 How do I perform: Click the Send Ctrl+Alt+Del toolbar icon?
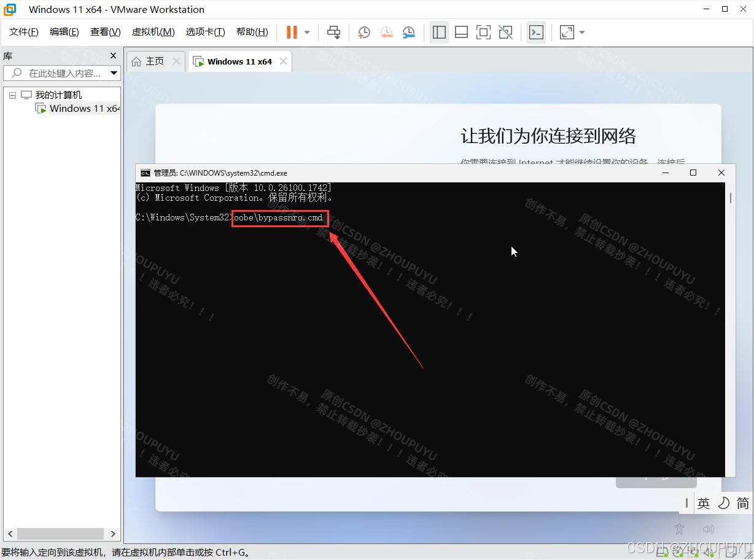(333, 32)
